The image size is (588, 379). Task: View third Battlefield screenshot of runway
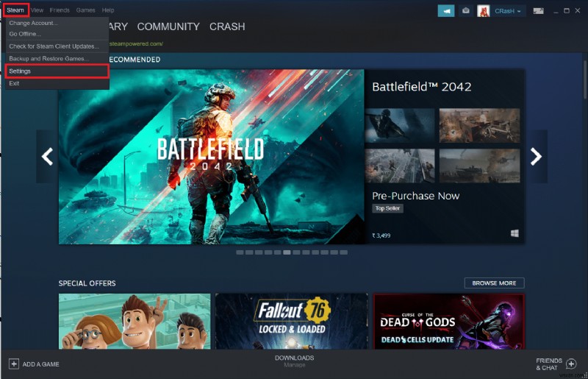(400, 166)
